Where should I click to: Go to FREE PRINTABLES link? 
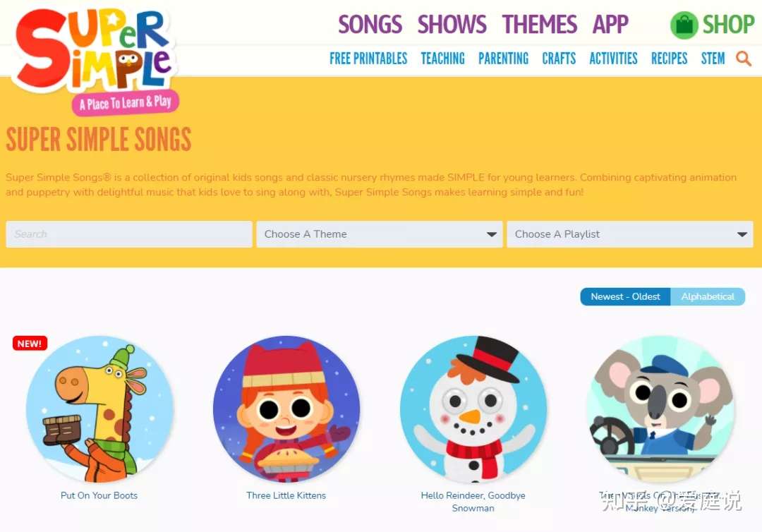[368, 59]
